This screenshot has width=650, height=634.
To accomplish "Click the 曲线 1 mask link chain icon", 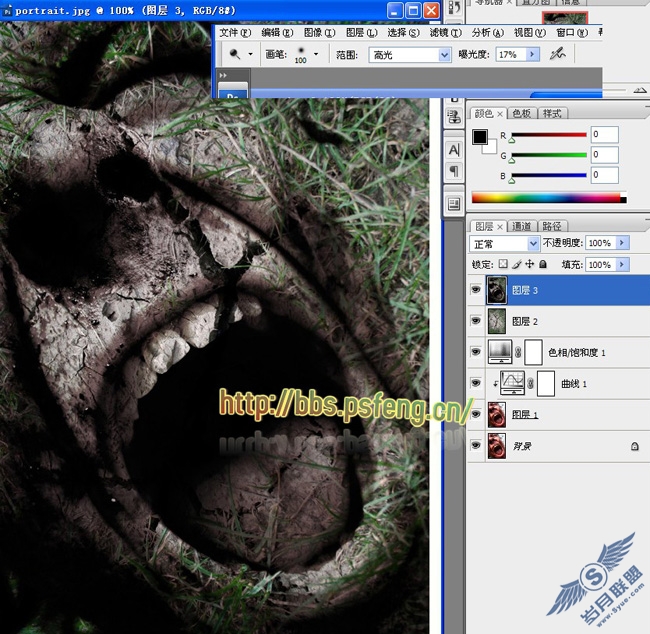I will pos(531,384).
